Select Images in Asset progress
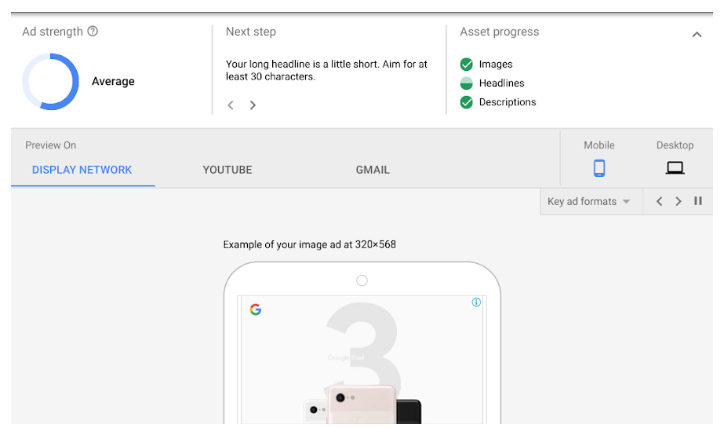 point(496,64)
